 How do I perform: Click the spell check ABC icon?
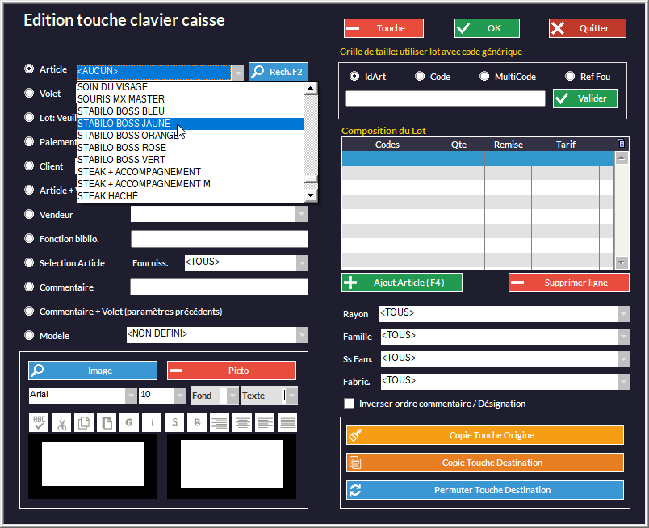point(38,423)
